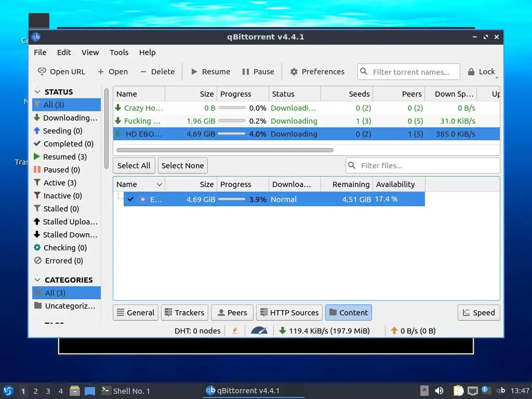532x399 pixels.
Task: Resume the selected torrent
Action: 211,72
